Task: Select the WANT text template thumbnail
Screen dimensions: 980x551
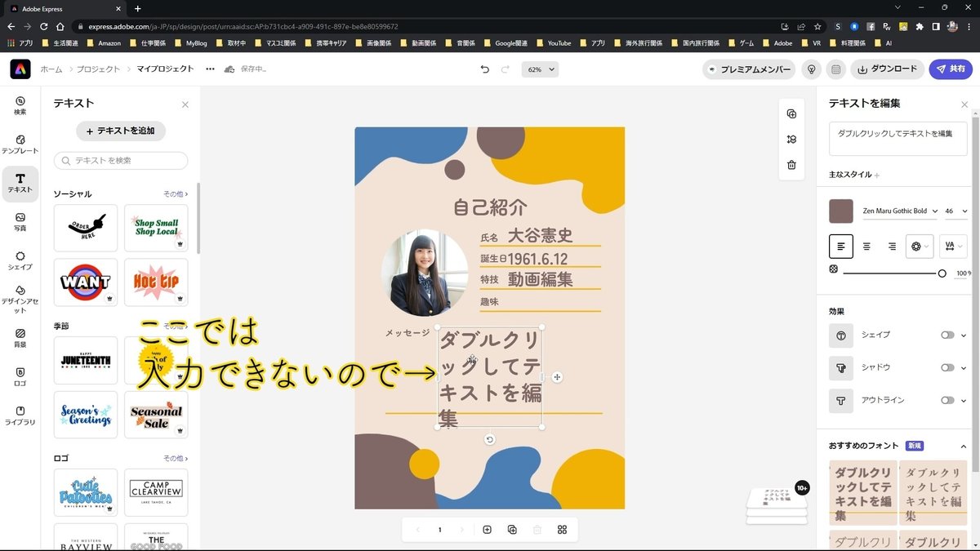Action: [x=86, y=282]
